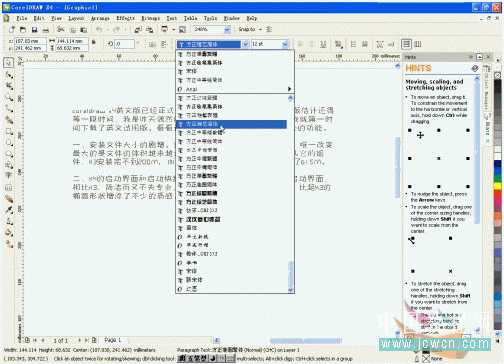
Task: Set horizontal text direction
Action: pyautogui.click(x=406, y=44)
